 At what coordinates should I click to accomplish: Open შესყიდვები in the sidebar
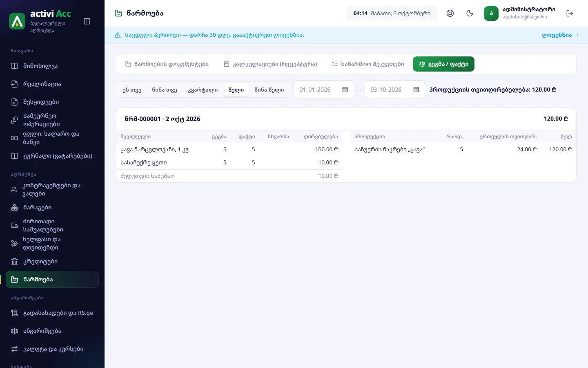[52, 102]
